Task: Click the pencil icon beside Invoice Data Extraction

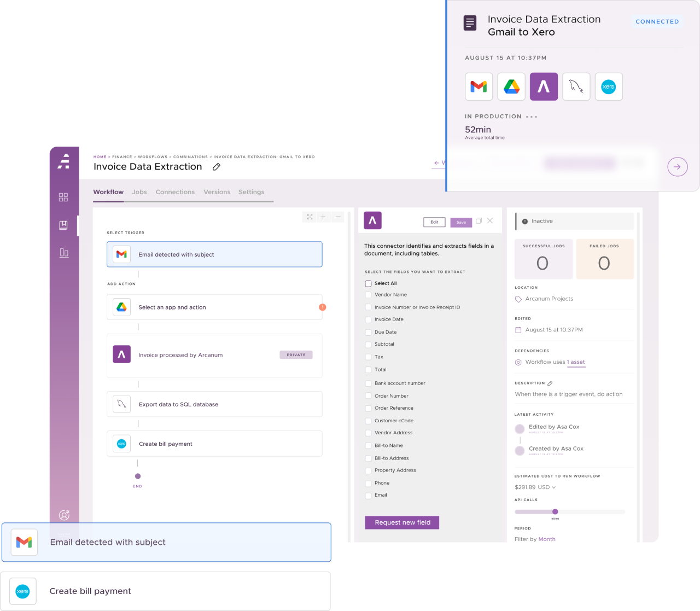Action: 216,166
